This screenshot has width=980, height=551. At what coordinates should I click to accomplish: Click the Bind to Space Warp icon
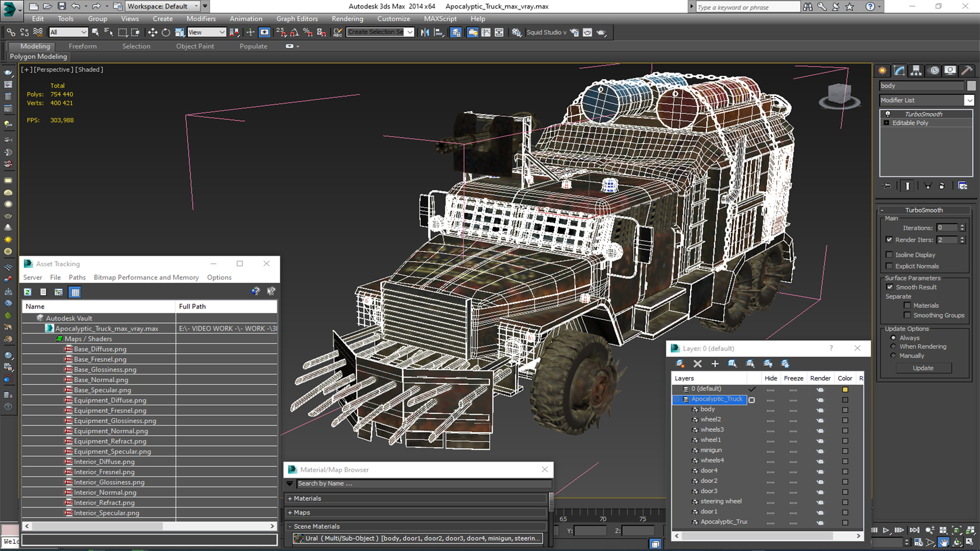pyautogui.click(x=38, y=32)
